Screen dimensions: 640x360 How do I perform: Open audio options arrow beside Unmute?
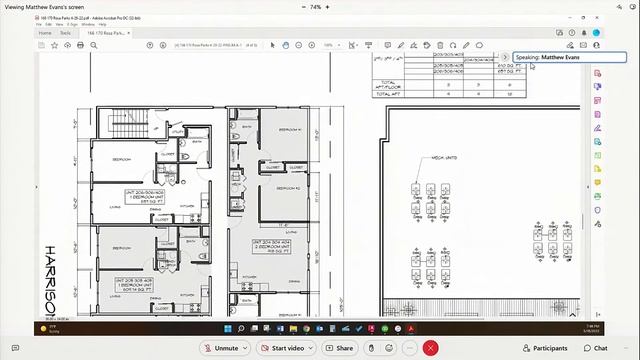pos(245,348)
